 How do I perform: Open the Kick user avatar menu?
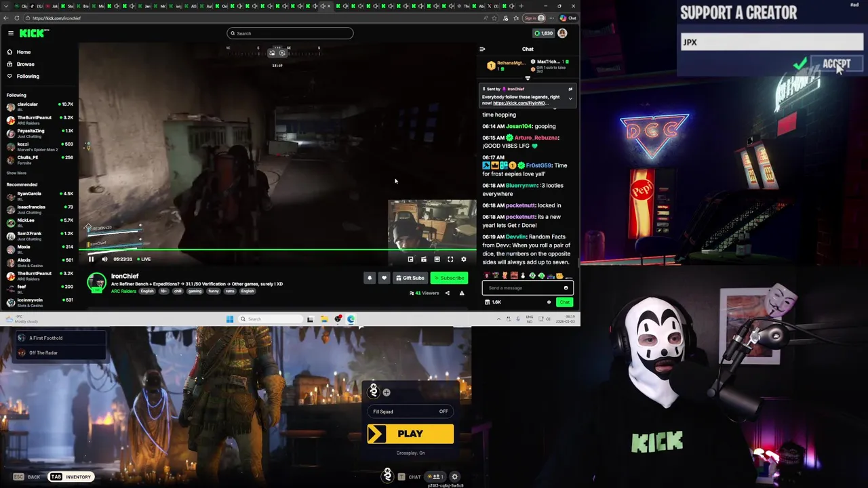[x=562, y=33]
